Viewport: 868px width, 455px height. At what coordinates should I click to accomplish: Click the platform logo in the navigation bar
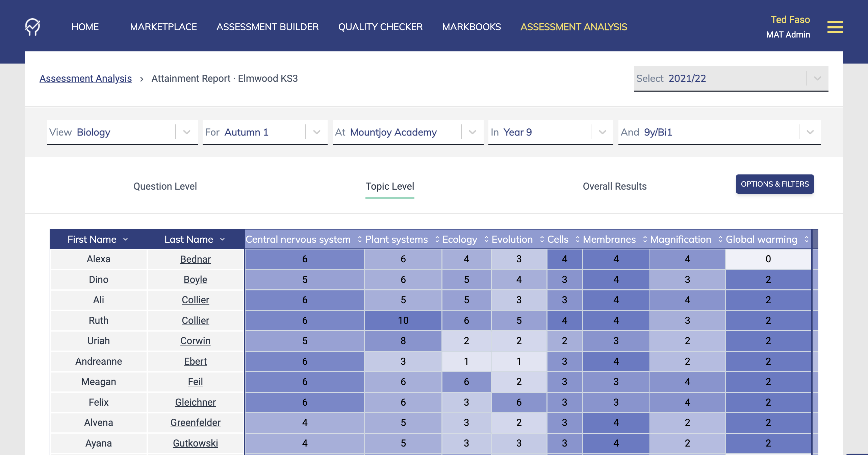[32, 27]
